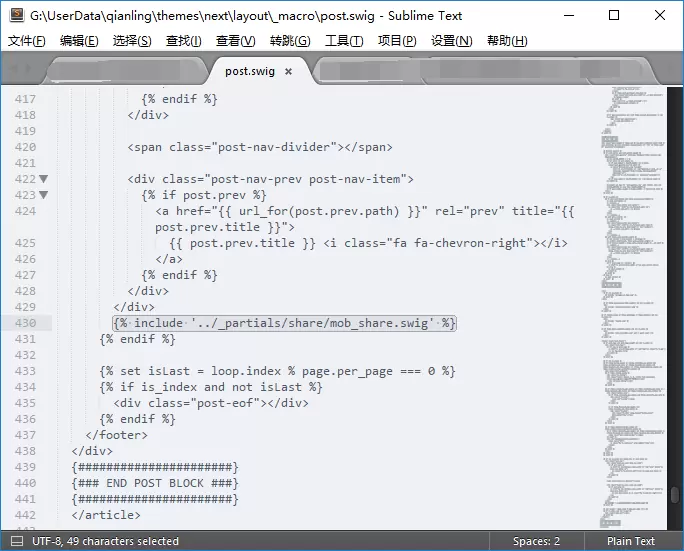This screenshot has width=684, height=551.
Task: Open the 工具(T) menu
Action: 344,41
